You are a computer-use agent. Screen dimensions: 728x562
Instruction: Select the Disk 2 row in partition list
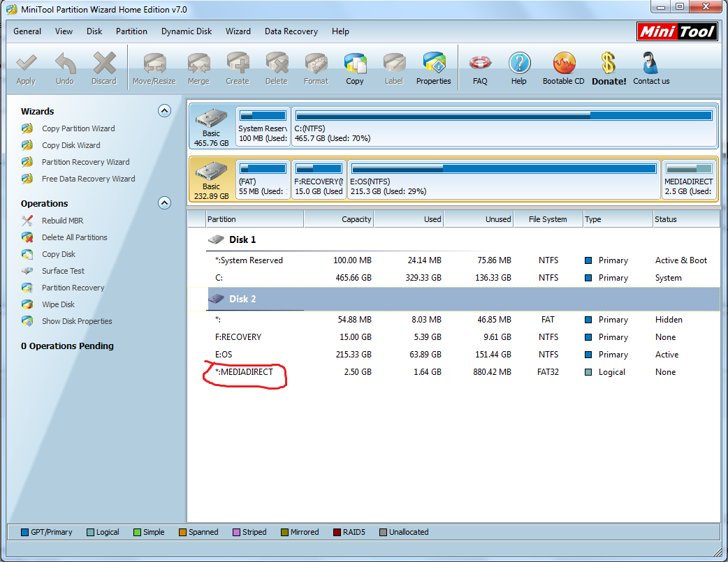453,299
